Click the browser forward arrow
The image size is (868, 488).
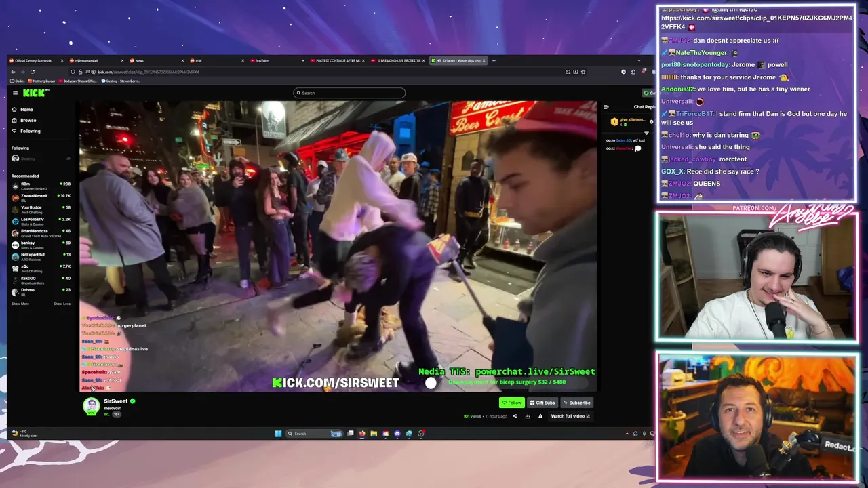coord(22,72)
